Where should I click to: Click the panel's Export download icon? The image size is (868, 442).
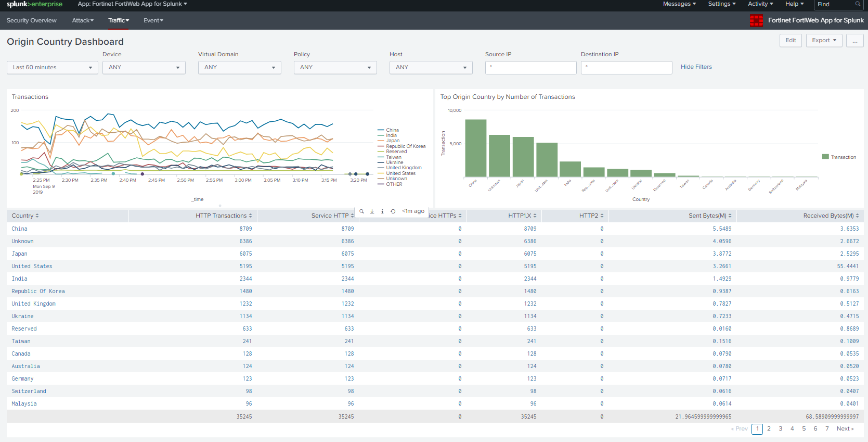coord(372,211)
